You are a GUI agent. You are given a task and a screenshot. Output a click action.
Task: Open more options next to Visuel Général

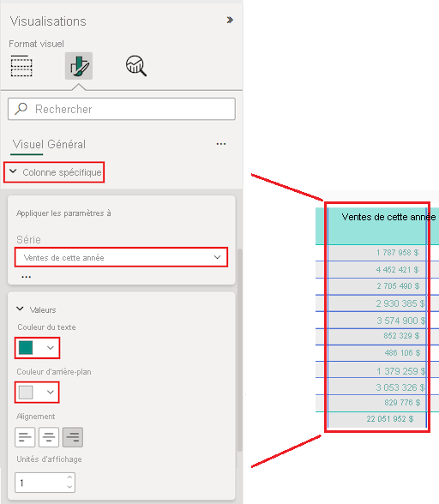point(221,144)
